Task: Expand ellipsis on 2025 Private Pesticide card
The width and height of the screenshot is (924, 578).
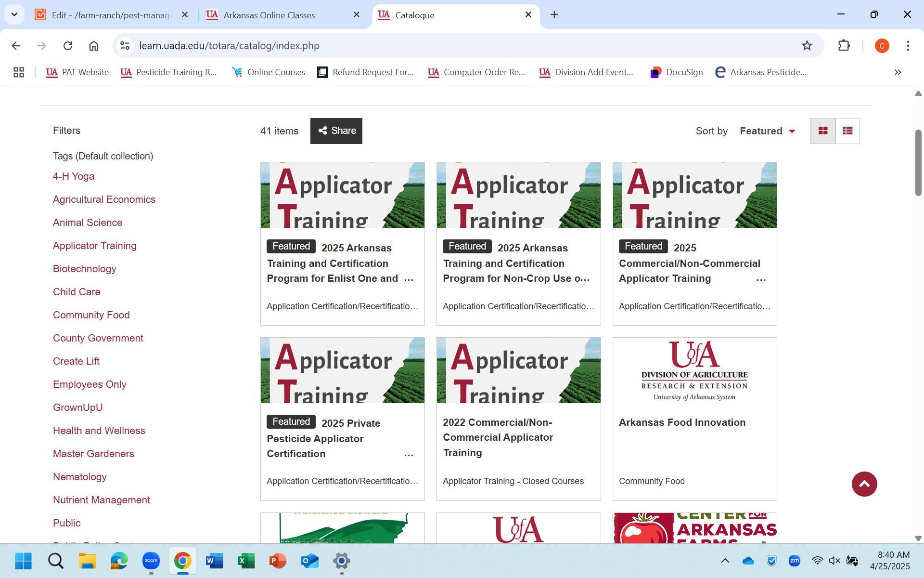Action: coord(409,455)
